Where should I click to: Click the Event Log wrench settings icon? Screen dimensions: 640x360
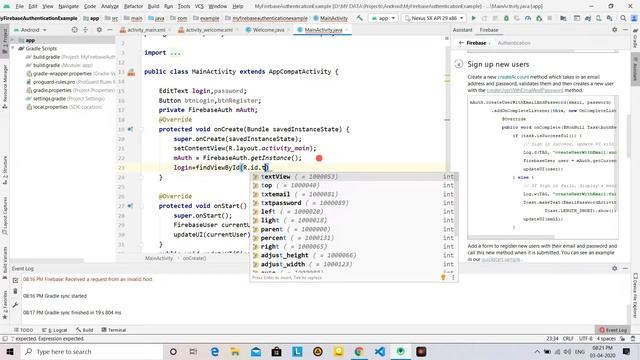click(x=15, y=305)
